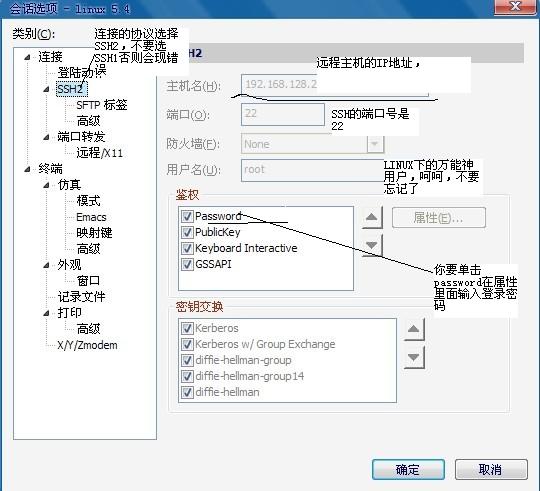Viewport: 540px width, 491px height.
Task: Select 终端 in category tree
Action: 50,169
